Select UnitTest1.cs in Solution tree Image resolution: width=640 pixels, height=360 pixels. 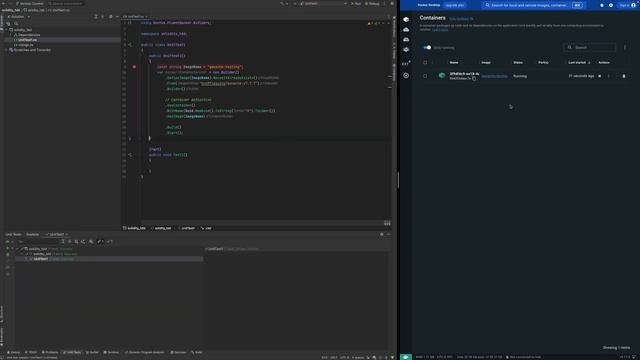[x=27, y=40]
